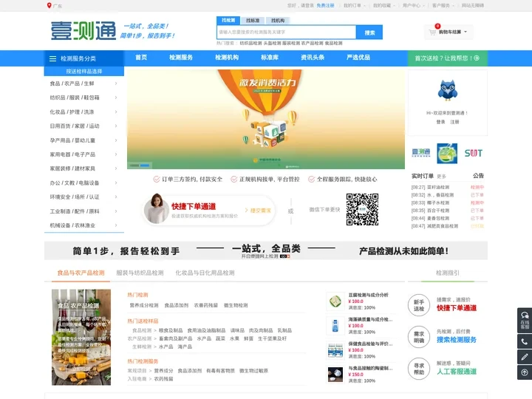Viewport: 532px width, 399px height.
Task: Click the green round partner logo
Action: click(x=447, y=154)
